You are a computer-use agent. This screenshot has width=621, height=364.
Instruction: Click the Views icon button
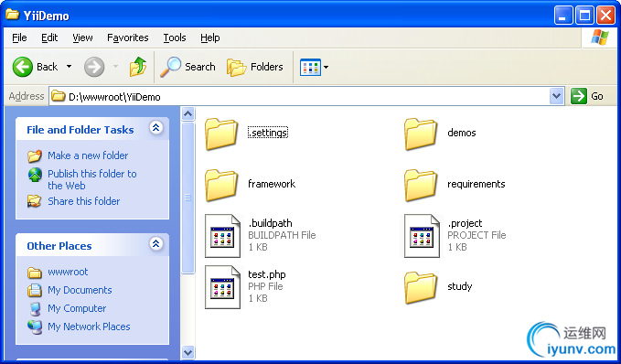(310, 67)
